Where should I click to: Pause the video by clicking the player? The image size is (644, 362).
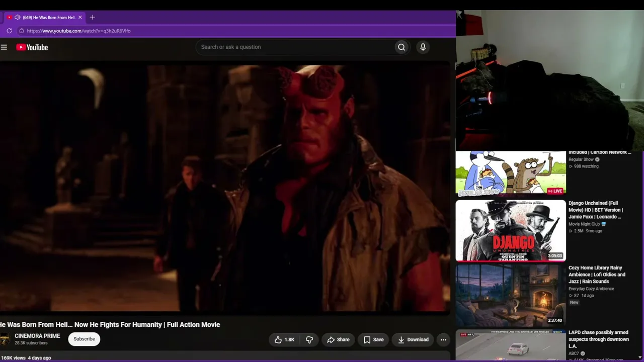click(x=225, y=188)
